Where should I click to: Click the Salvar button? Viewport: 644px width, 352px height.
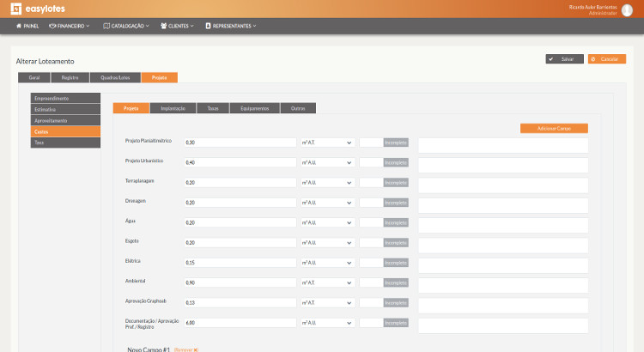click(x=564, y=59)
